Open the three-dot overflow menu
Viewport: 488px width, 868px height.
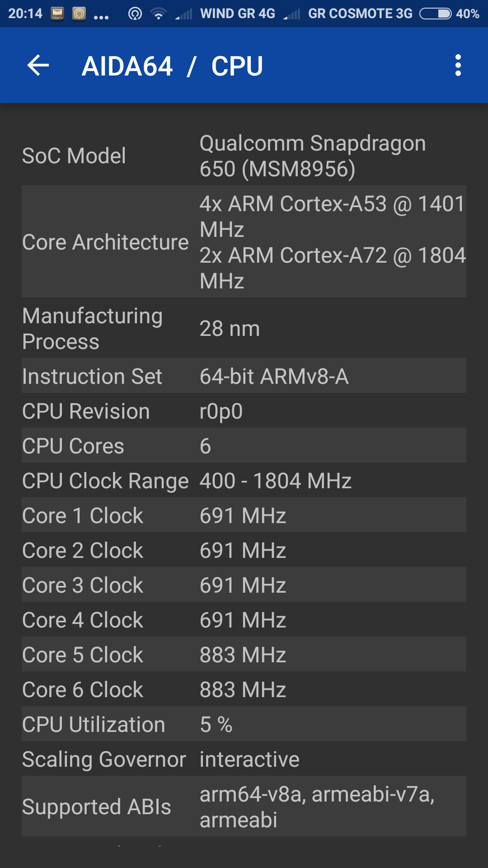point(458,66)
